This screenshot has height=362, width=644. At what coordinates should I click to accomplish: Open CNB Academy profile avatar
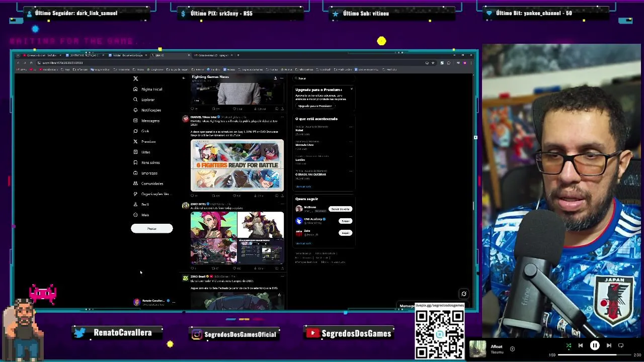(x=299, y=221)
